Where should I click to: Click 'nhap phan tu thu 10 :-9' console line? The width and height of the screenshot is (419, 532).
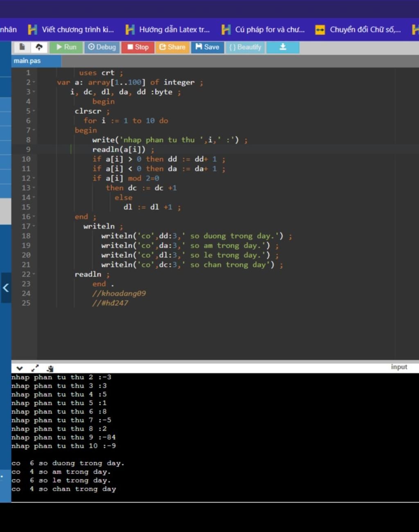(x=63, y=446)
